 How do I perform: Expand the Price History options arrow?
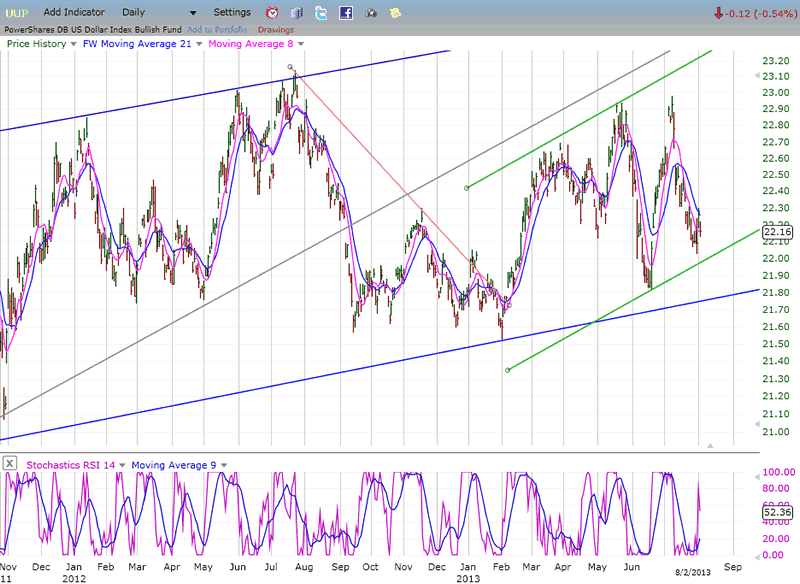click(x=73, y=44)
